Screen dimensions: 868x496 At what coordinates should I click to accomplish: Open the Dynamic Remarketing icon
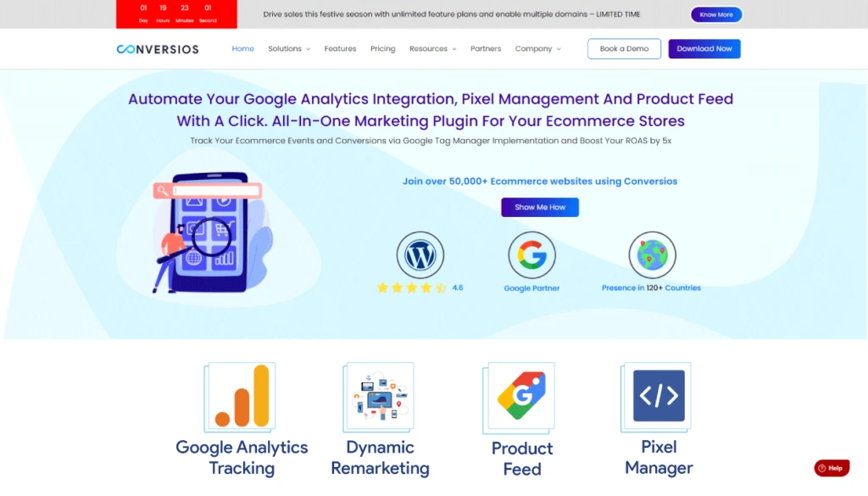click(x=379, y=397)
